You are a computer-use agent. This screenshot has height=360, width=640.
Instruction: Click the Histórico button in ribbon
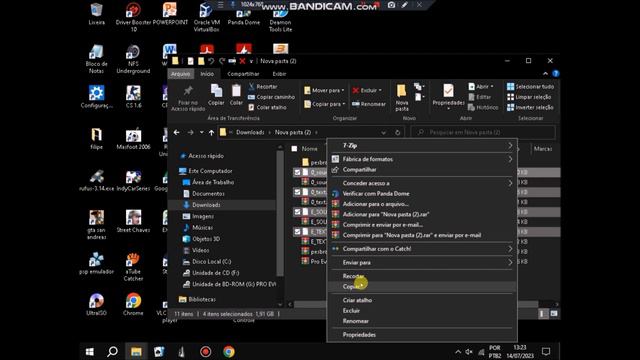tap(483, 107)
